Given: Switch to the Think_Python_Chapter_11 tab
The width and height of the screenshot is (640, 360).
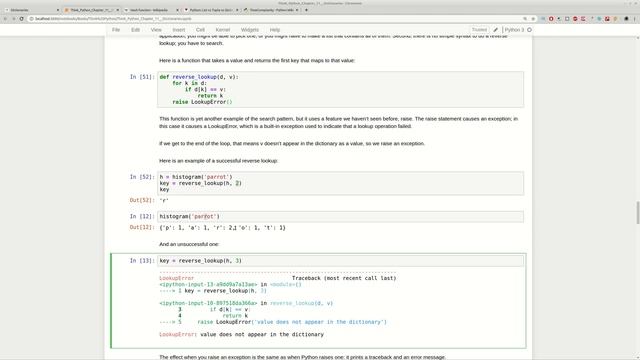Looking at the screenshot, I should click(91, 10).
